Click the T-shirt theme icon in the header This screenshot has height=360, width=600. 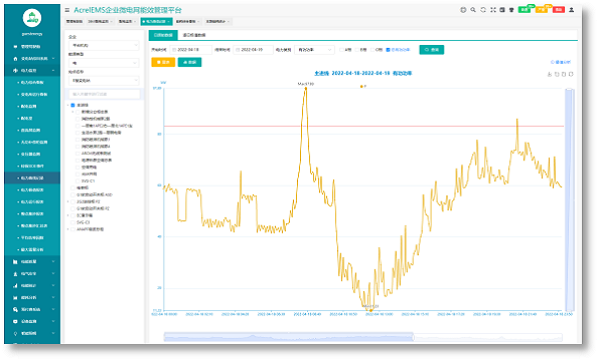pyautogui.click(x=512, y=10)
